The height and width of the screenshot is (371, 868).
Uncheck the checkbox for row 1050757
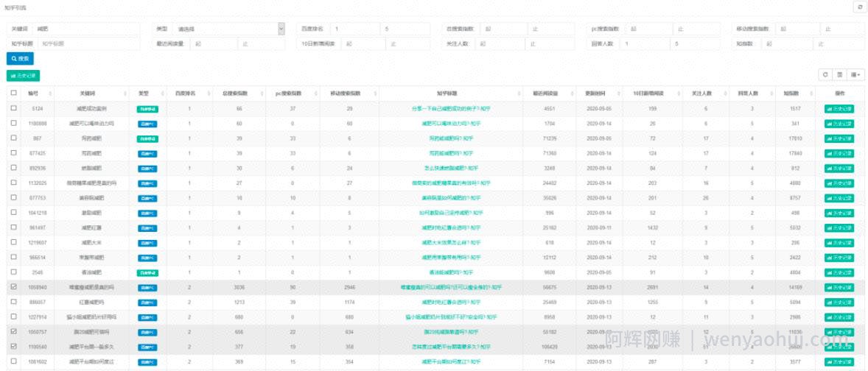pyautogui.click(x=14, y=331)
